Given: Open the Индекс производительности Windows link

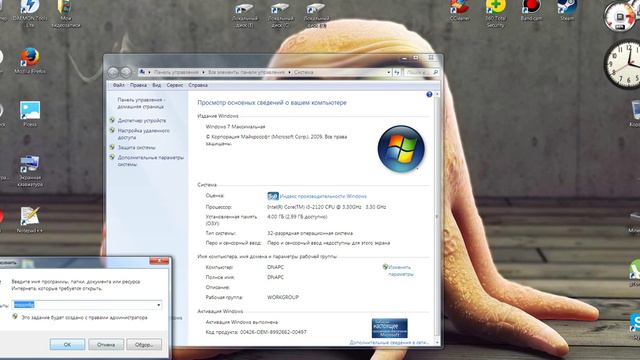Looking at the screenshot, I should click(323, 196).
